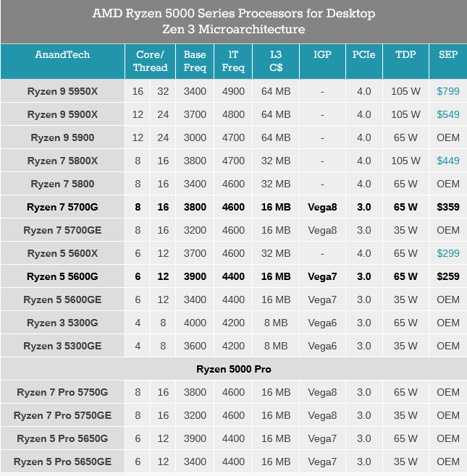Select the Ryzen 7 5700GE row name
The width and height of the screenshot is (467, 476).
tap(62, 230)
